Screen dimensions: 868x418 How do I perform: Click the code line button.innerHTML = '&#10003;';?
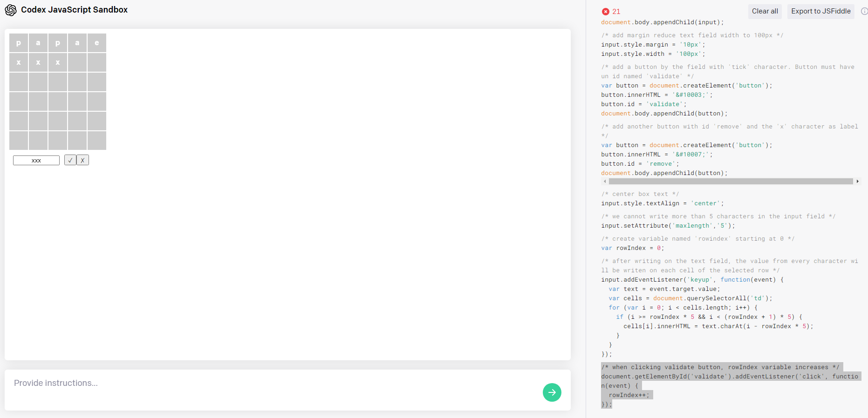click(x=656, y=95)
